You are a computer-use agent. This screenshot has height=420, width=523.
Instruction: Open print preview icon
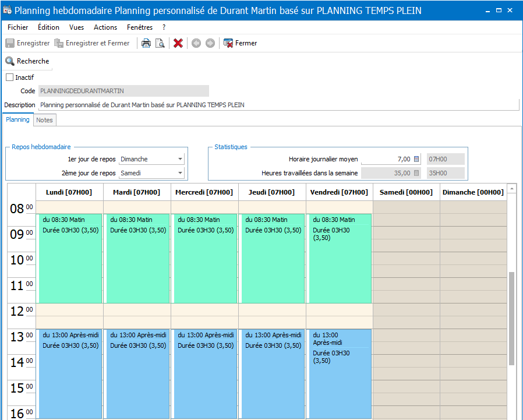click(x=160, y=43)
